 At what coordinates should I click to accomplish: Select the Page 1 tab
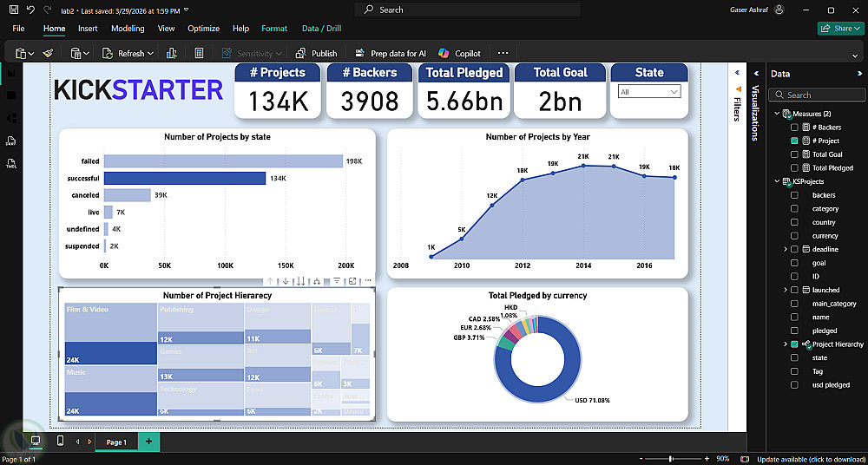[x=116, y=442]
